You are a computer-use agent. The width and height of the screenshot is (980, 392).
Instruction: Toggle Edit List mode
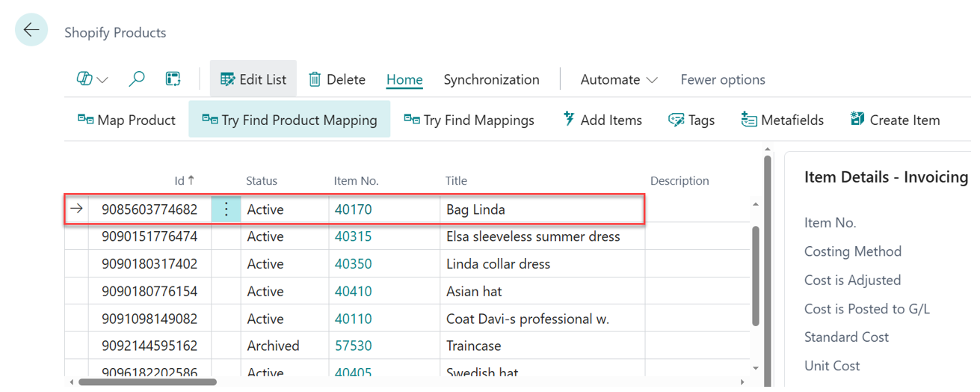[253, 79]
